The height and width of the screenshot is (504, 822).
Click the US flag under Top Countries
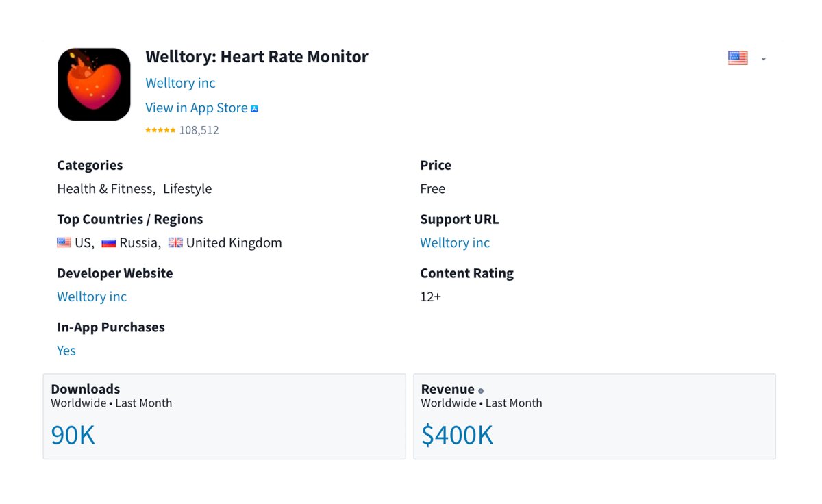(64, 242)
